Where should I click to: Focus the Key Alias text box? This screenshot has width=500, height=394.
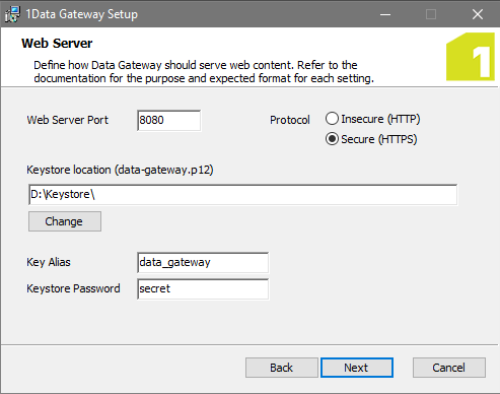coord(203,263)
